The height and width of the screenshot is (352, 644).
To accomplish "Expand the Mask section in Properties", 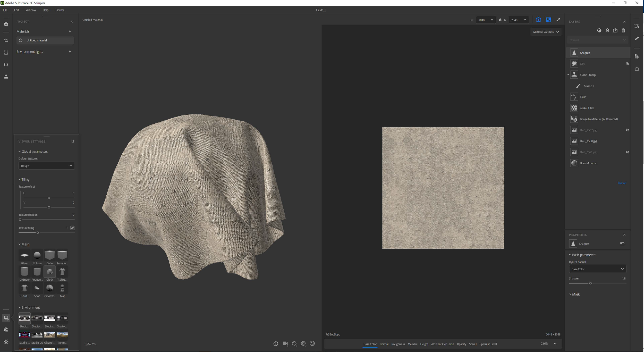I will (575, 294).
